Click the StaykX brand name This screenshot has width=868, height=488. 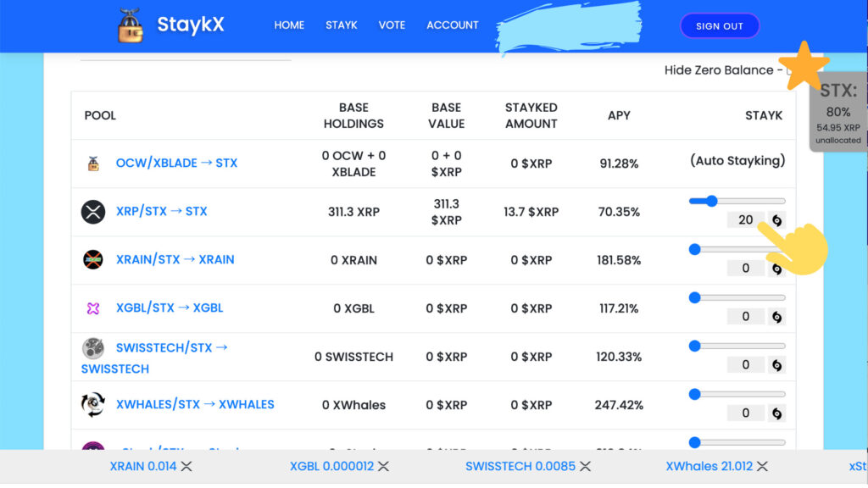(x=191, y=25)
